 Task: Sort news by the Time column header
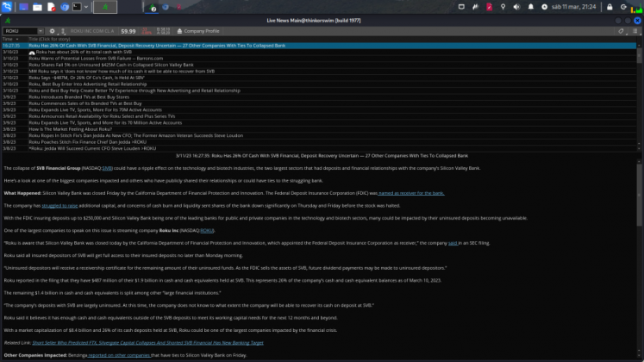[x=9, y=39]
